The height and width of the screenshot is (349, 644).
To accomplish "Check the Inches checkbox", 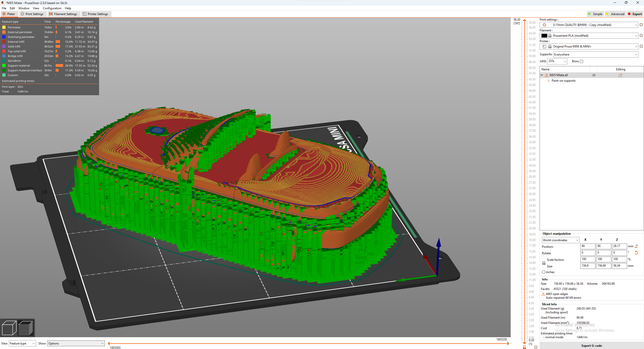I will (544, 272).
